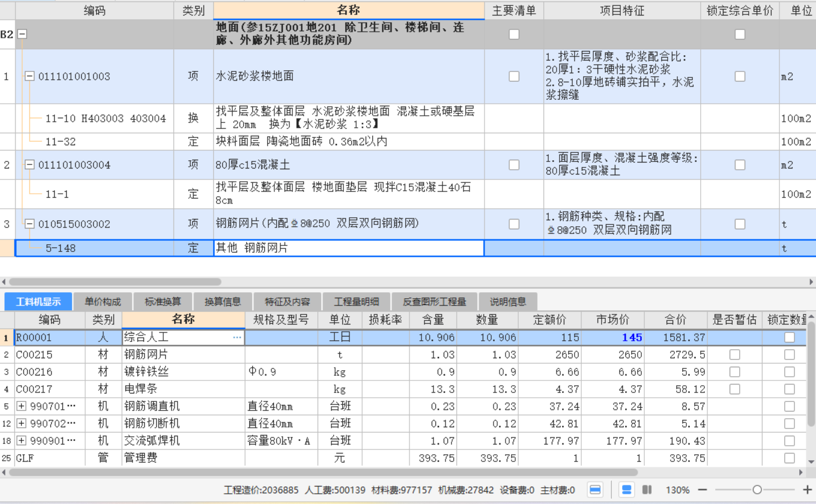Tick 锁定数量 checkbox for 综合人工 row

[790, 337]
